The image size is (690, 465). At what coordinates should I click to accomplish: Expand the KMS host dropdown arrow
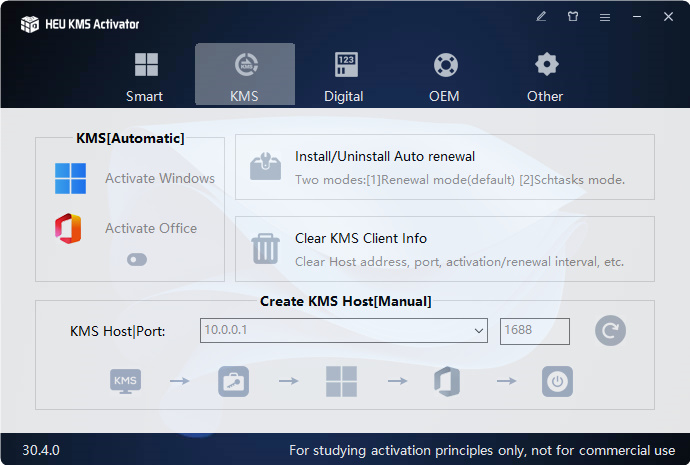pyautogui.click(x=479, y=330)
